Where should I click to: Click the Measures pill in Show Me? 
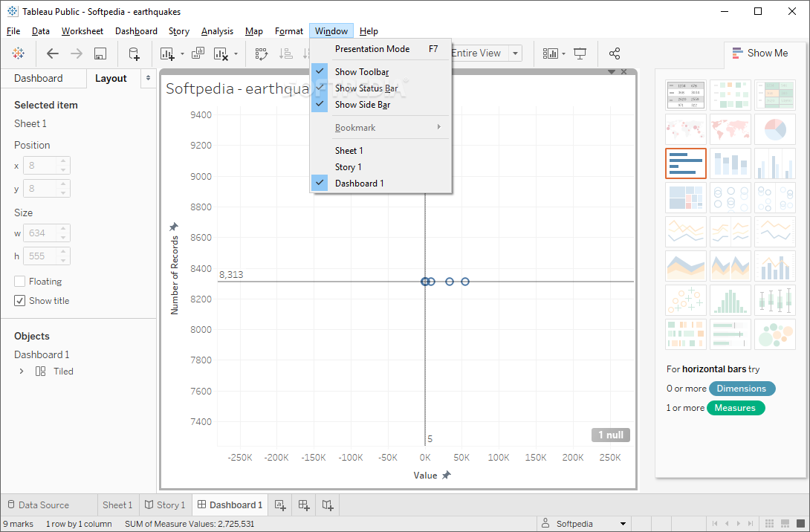[x=735, y=408]
